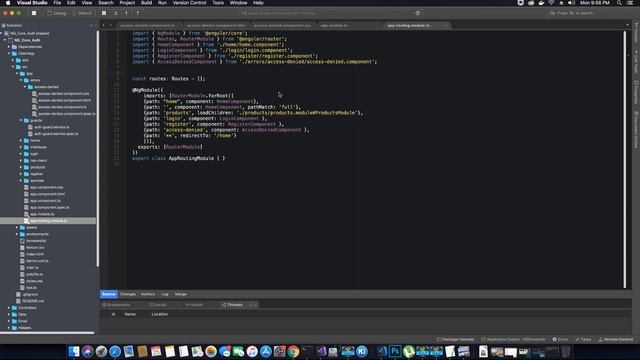
Task: Click the editor vertical scrollbar
Action: point(624,159)
